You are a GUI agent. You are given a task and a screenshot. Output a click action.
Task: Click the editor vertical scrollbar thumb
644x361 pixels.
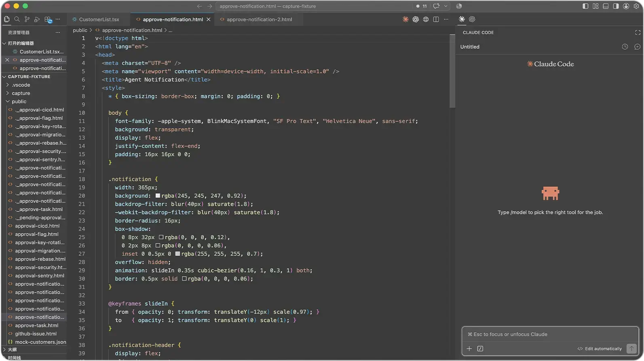[x=452, y=71]
